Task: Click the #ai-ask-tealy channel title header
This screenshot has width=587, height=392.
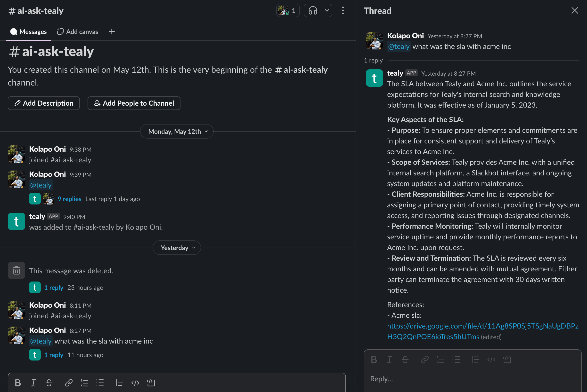Action: click(x=36, y=11)
